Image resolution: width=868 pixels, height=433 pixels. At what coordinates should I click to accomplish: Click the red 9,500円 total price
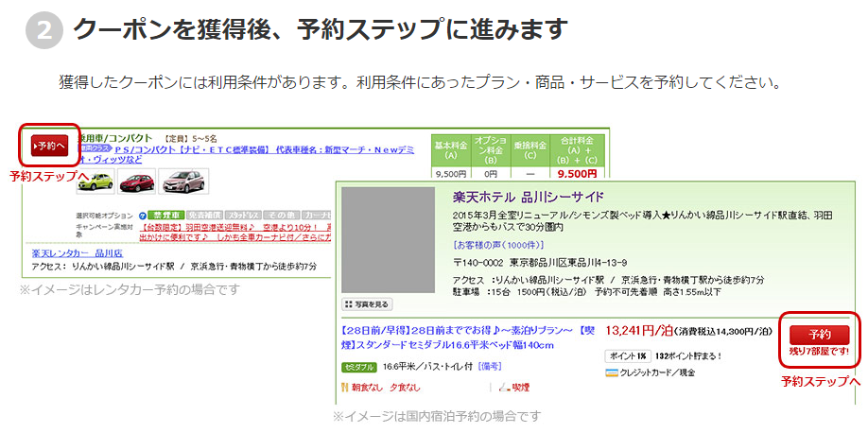coord(577,174)
